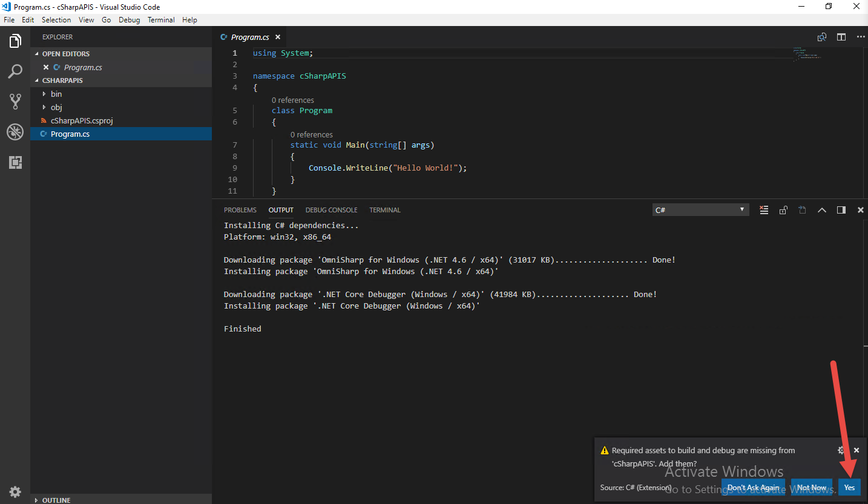This screenshot has width=868, height=504.
Task: Open the View menu
Action: coord(87,20)
